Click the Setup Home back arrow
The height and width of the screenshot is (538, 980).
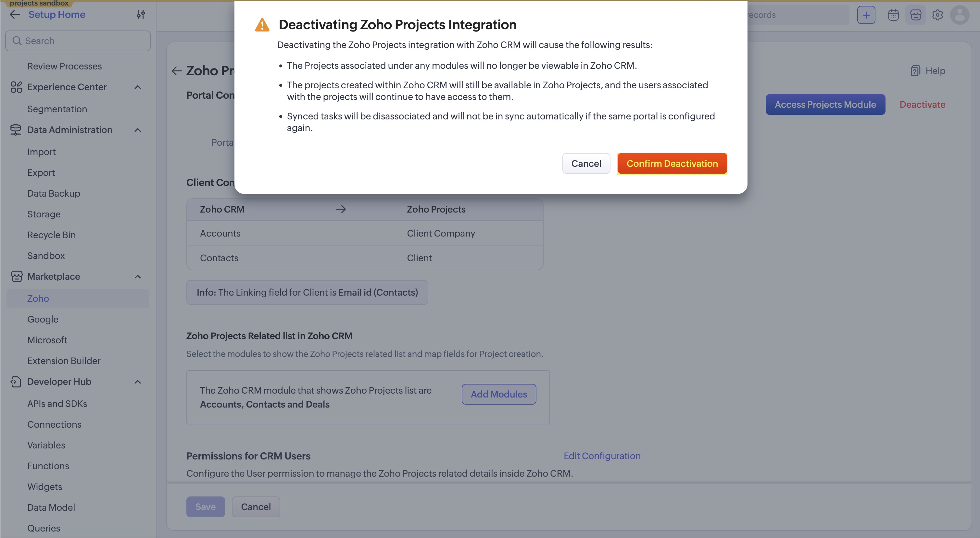(15, 15)
